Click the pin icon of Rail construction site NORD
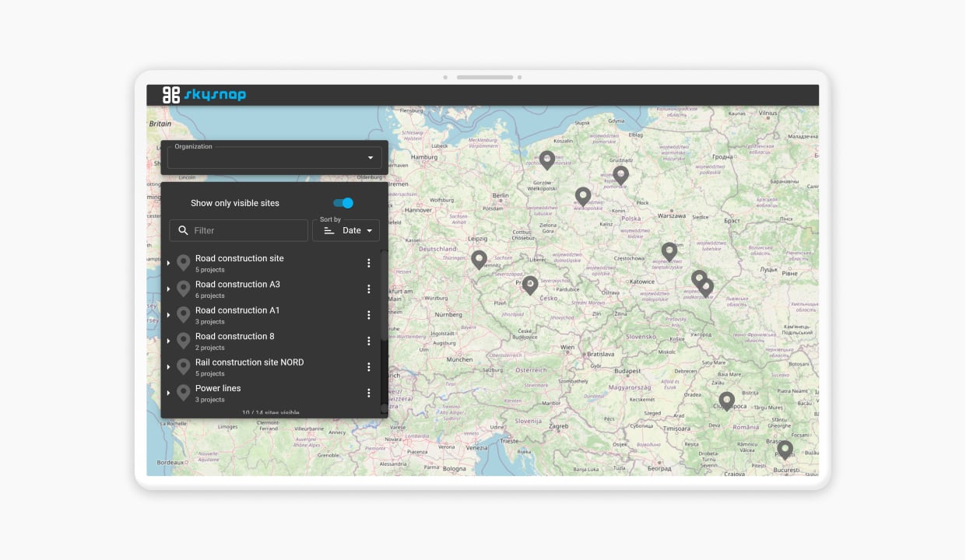Image resolution: width=966 pixels, height=560 pixels. [x=183, y=366]
